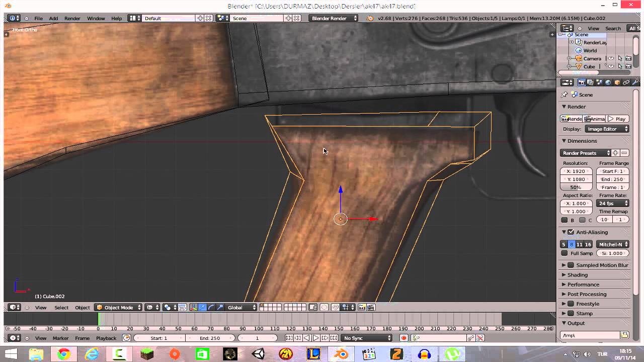Enable the Anti-Aliasing checkbox
The width and height of the screenshot is (644, 362).
point(571,232)
